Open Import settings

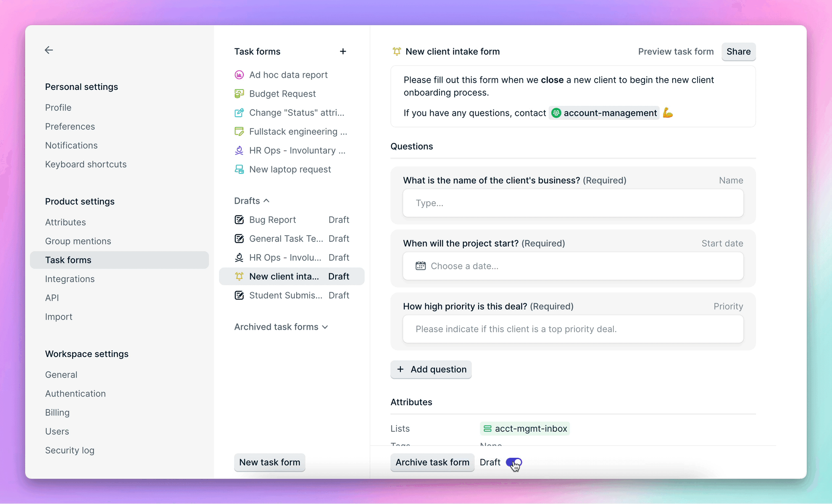(x=58, y=317)
